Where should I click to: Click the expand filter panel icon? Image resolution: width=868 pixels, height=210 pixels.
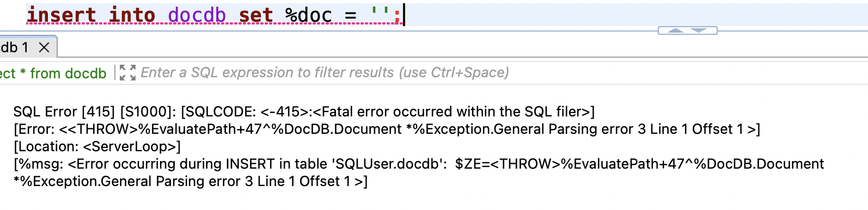127,72
